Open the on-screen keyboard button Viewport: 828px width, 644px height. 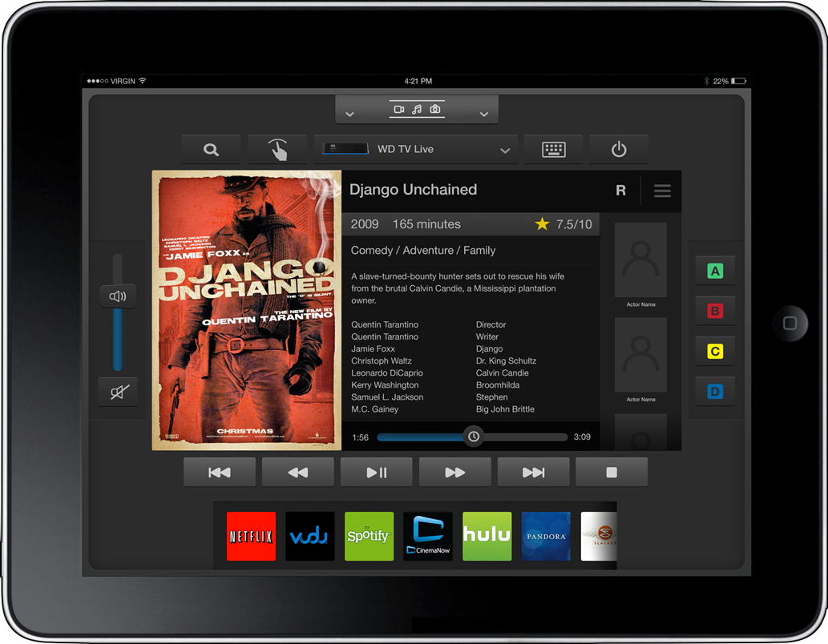tap(553, 150)
